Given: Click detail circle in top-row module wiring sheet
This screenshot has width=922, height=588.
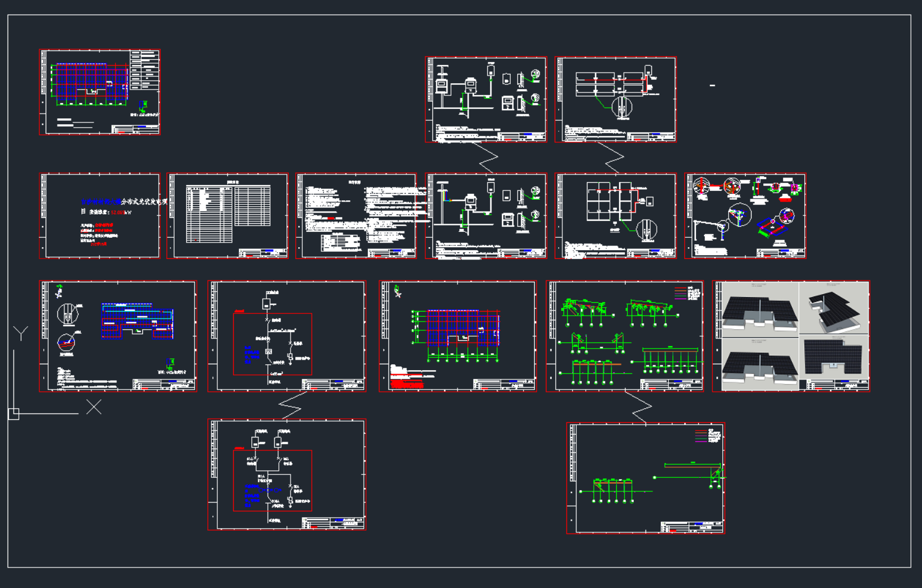Looking at the screenshot, I should [622, 107].
